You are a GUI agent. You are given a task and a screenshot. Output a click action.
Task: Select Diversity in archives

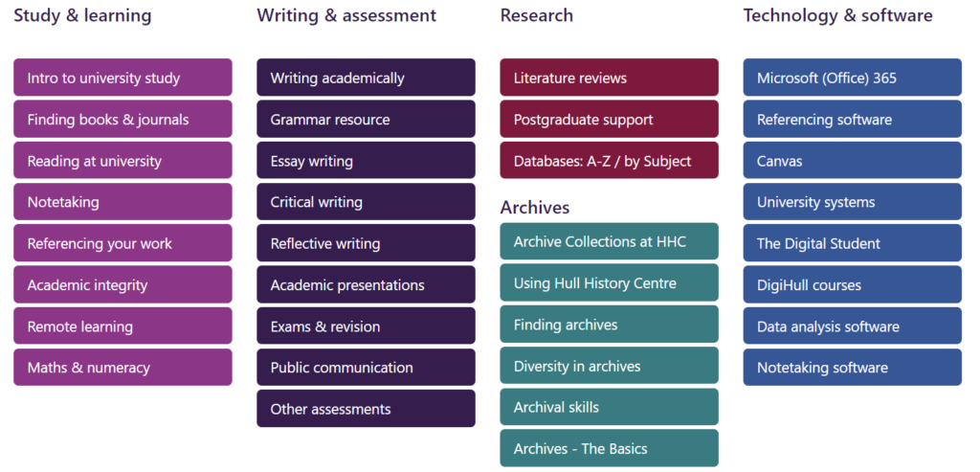point(610,365)
